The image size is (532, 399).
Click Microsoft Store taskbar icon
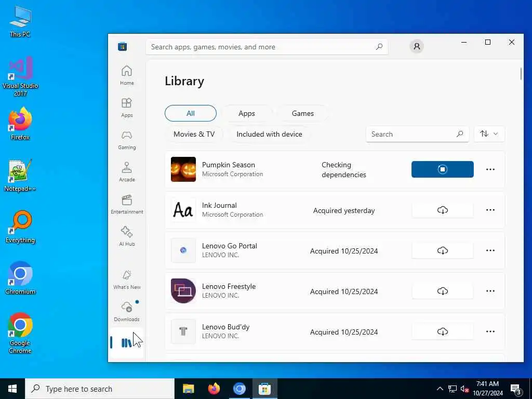[264, 389]
